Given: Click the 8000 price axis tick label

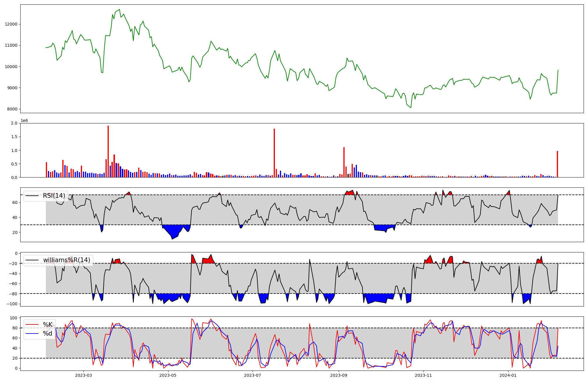Looking at the screenshot, I should click(x=12, y=109).
